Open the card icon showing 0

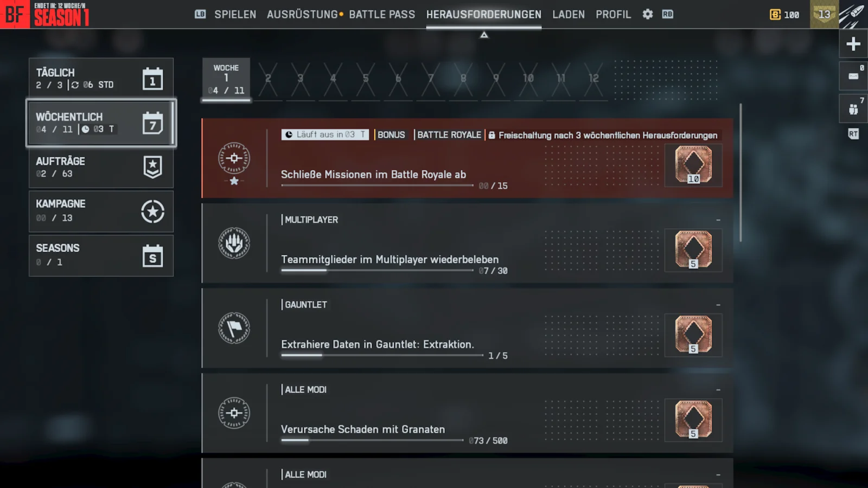click(x=853, y=76)
